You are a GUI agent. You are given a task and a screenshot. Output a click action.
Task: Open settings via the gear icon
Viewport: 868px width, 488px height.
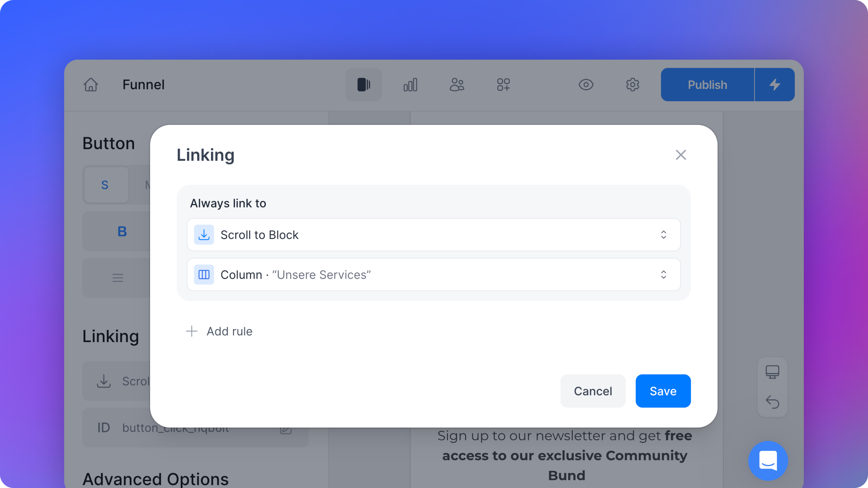click(632, 84)
